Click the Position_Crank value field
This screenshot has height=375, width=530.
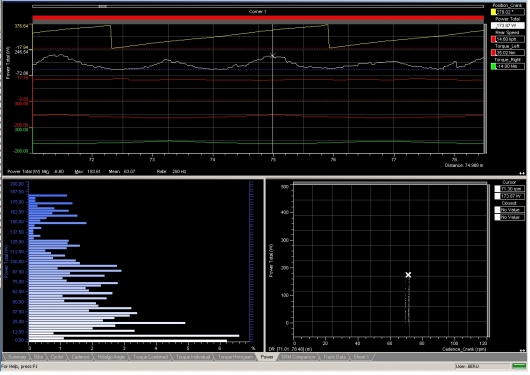(x=510, y=12)
